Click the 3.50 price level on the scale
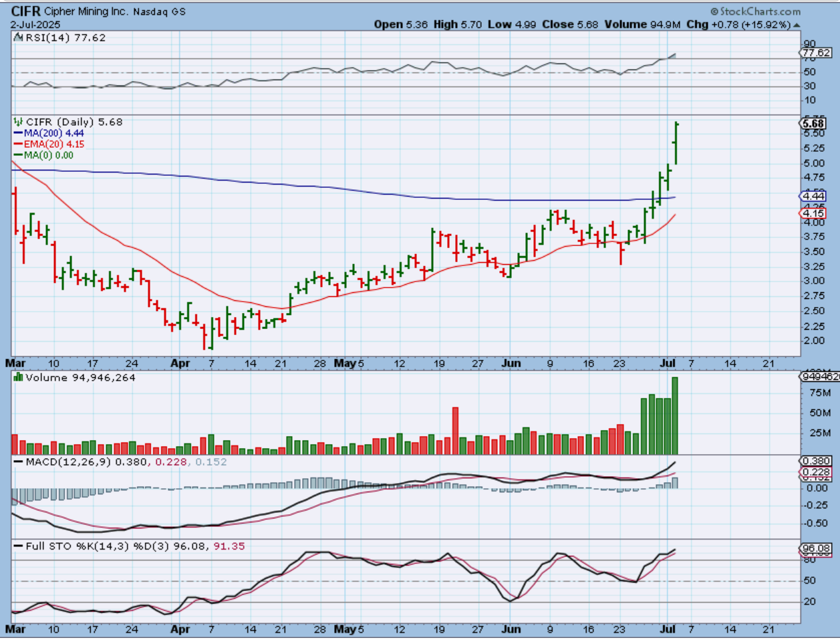 point(813,251)
